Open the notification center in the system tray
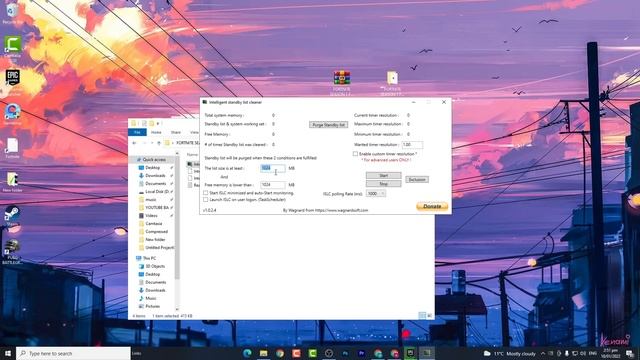640x360 pixels. coord(630,353)
